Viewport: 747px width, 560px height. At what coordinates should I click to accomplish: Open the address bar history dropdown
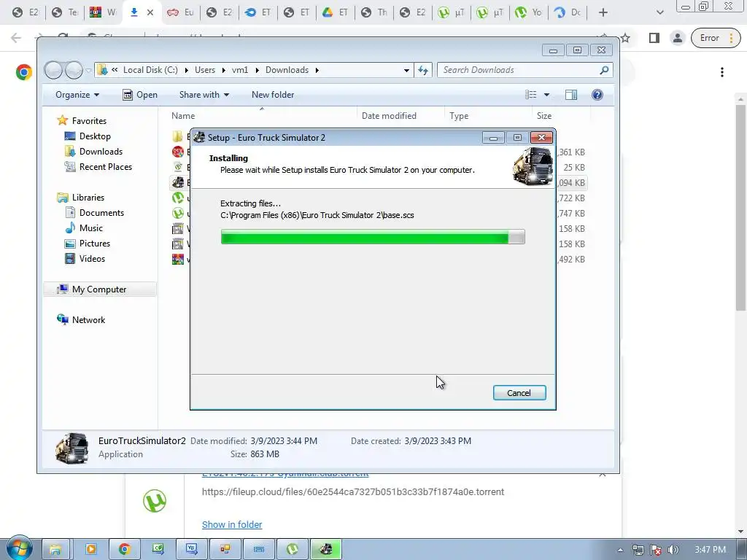[406, 71]
